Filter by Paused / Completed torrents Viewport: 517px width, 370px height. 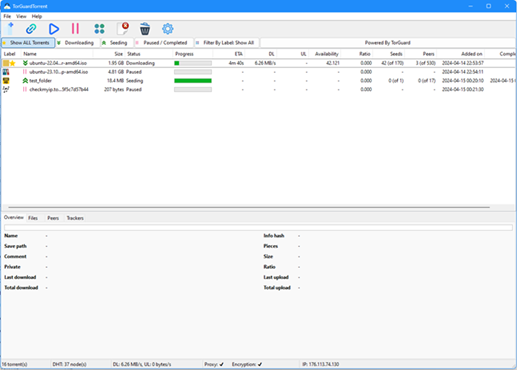point(164,43)
